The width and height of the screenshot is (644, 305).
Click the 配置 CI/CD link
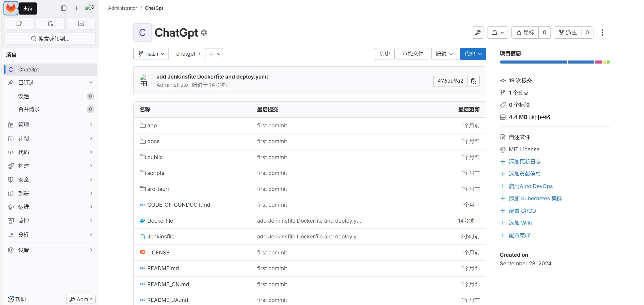click(522, 211)
